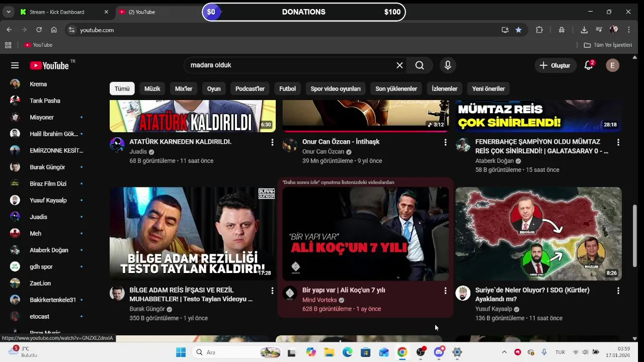Open Mind Vorteks channel name link

coord(319,300)
